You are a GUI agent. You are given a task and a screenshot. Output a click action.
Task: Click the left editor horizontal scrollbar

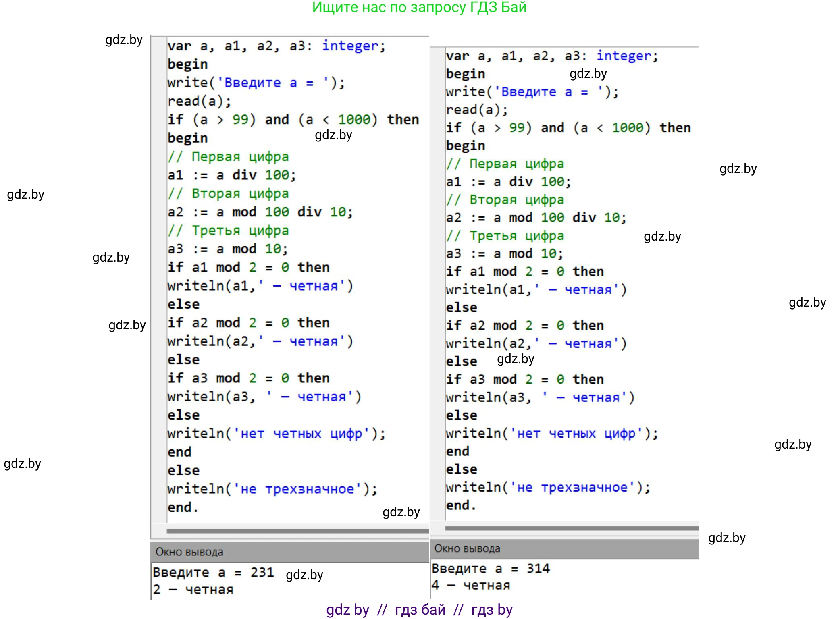[297, 531]
